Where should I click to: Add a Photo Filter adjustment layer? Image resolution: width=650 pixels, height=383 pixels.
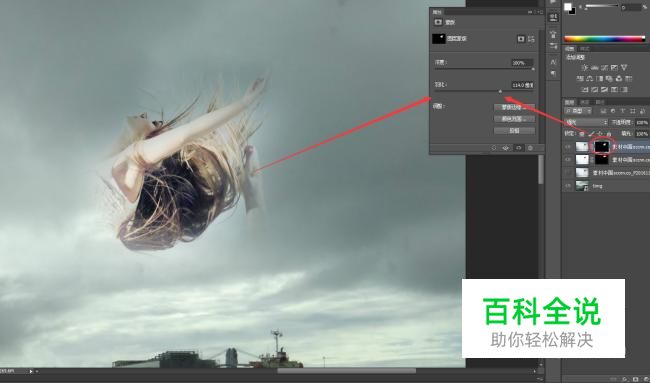(x=609, y=79)
